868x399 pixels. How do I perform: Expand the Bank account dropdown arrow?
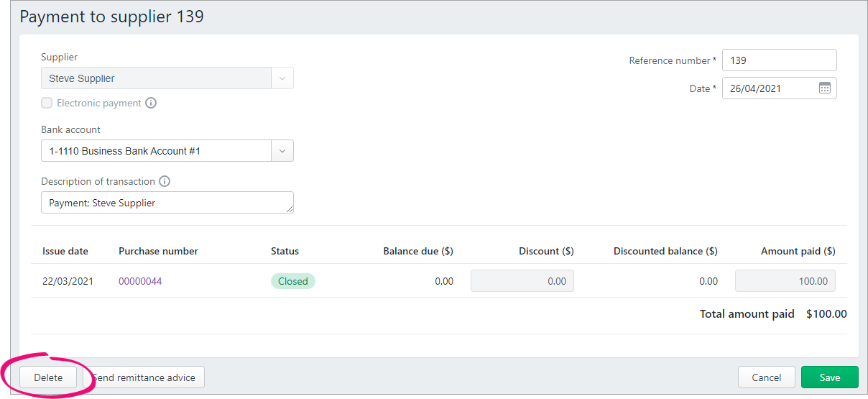[x=282, y=151]
